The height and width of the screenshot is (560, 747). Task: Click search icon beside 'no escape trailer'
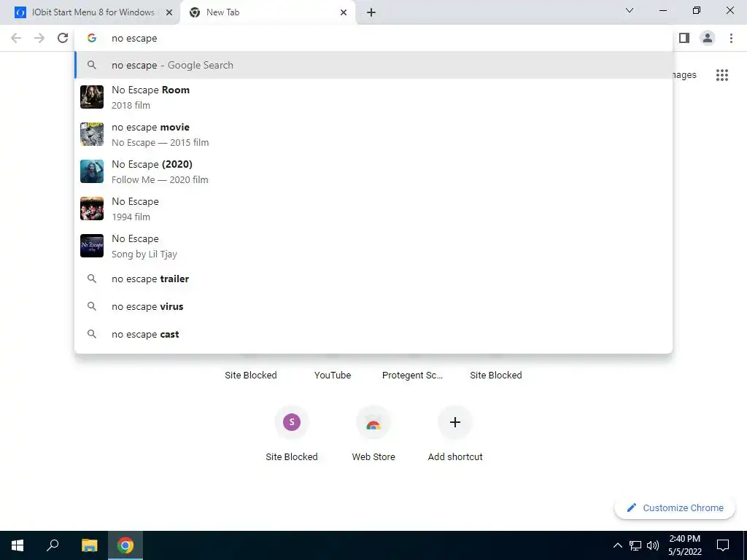tap(92, 279)
